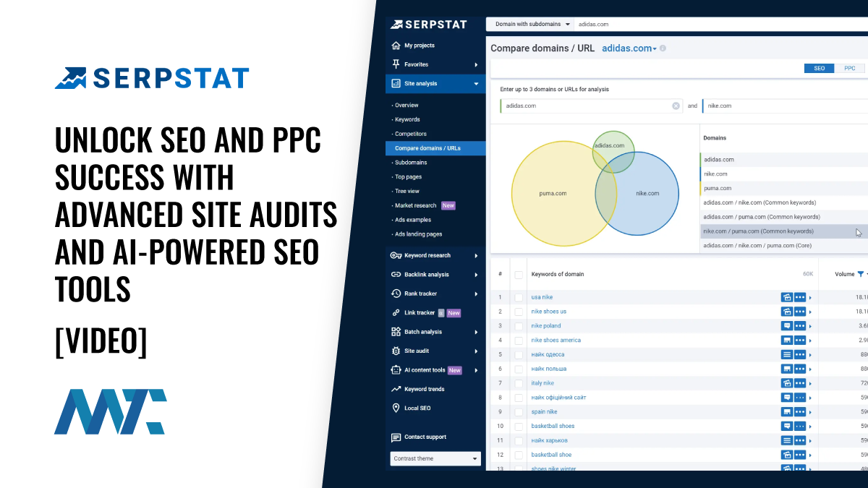This screenshot has height=488, width=868.
Task: Check the box for nike shoes us
Action: coord(518,312)
